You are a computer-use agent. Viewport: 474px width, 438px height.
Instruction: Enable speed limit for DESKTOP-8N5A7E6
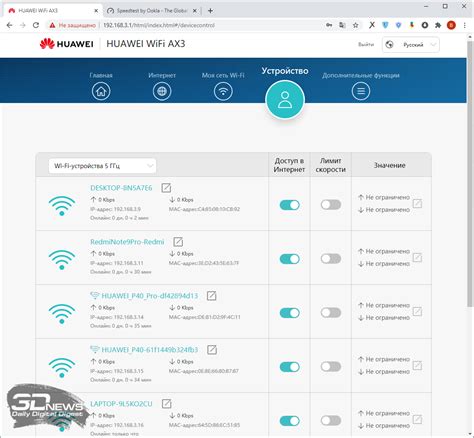(x=331, y=205)
